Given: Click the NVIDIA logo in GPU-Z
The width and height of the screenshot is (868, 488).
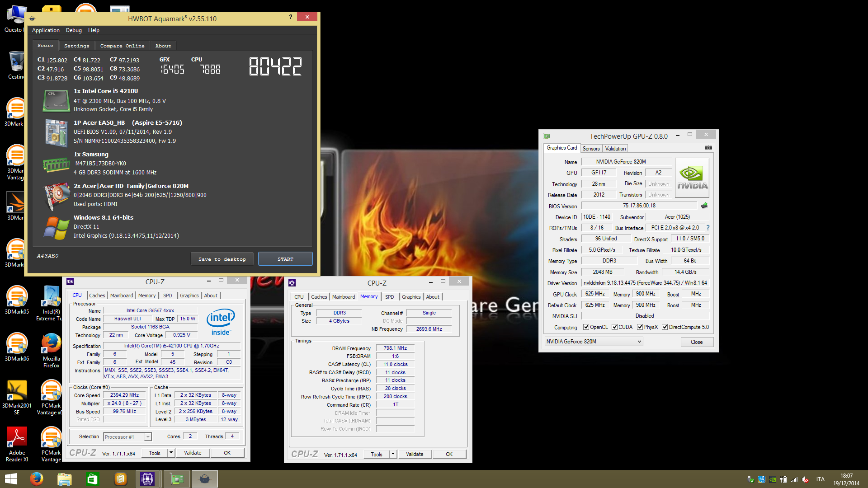Looking at the screenshot, I should tap(692, 178).
